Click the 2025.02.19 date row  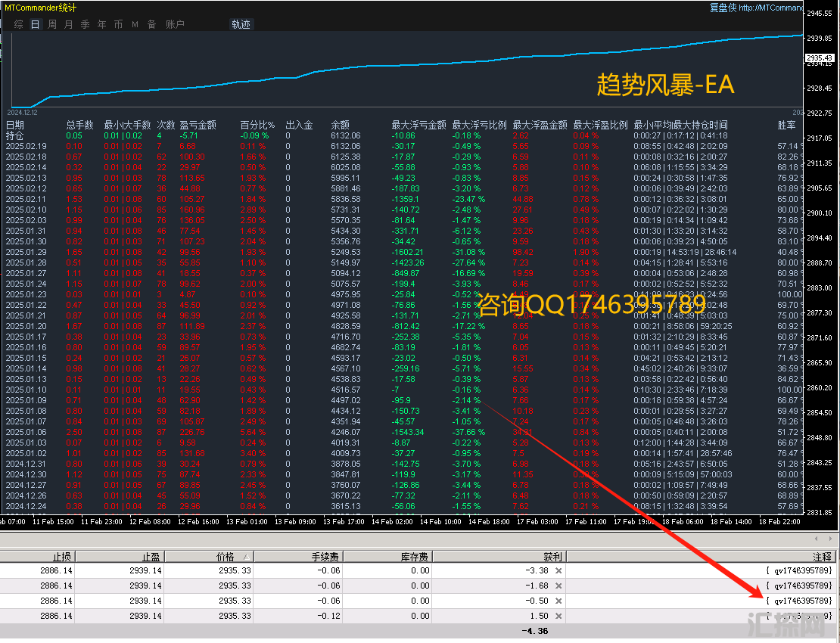click(26, 146)
